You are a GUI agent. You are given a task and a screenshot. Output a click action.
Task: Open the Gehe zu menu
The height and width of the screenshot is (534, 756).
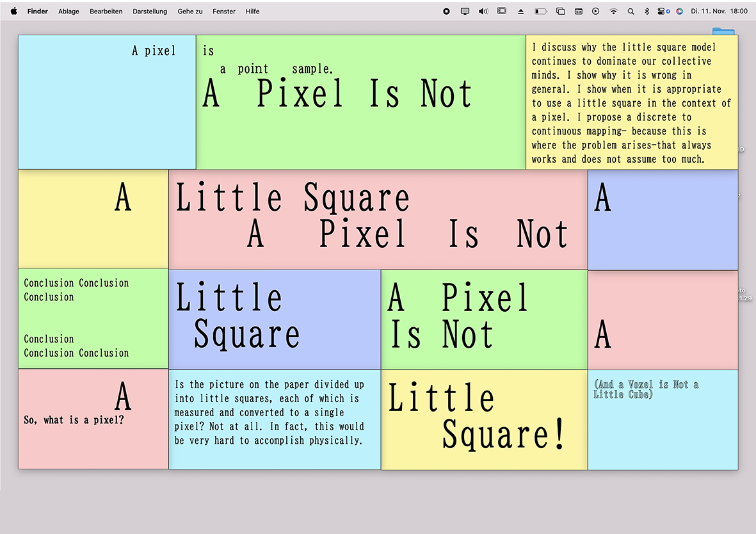190,12
